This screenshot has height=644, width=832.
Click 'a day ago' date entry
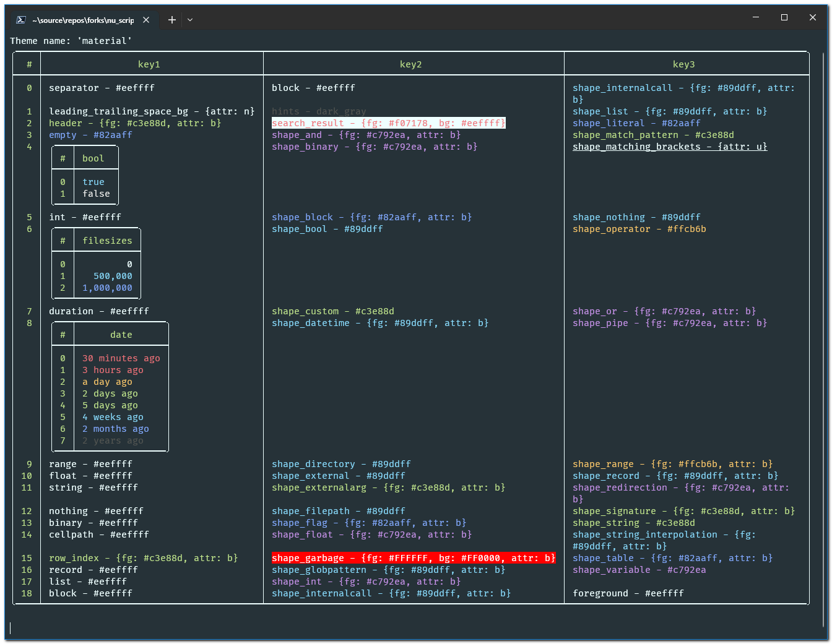(108, 382)
